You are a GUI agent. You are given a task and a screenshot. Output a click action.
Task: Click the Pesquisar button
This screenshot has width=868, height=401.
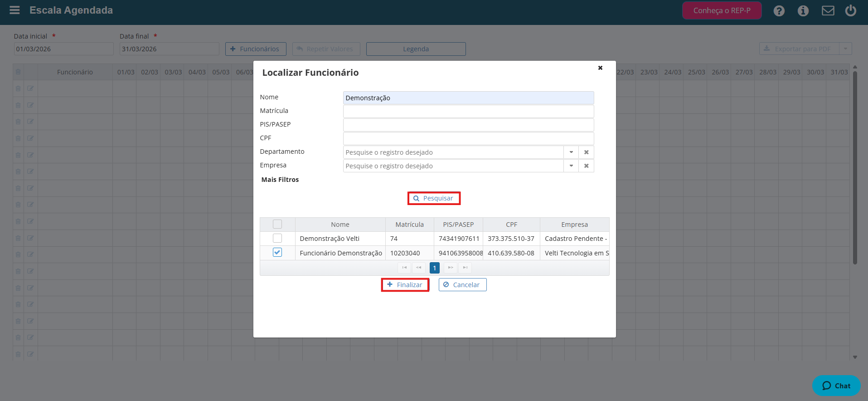click(x=434, y=198)
